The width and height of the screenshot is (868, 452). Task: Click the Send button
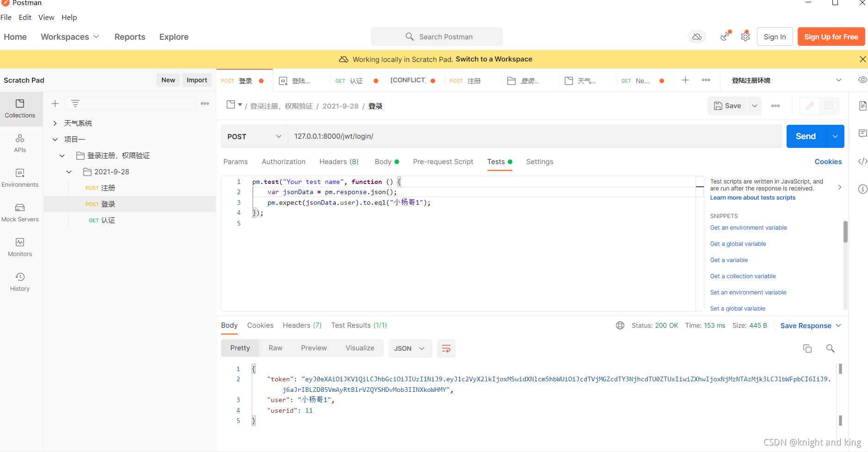806,136
